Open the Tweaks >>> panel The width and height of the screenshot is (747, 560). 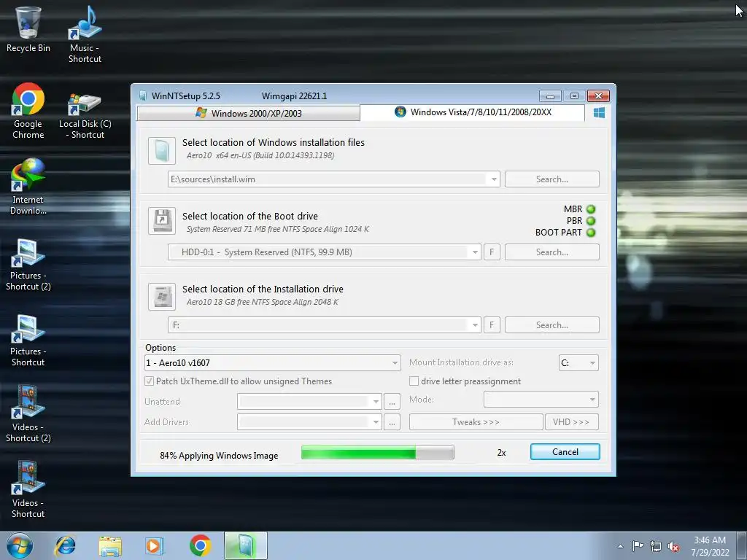[476, 422]
